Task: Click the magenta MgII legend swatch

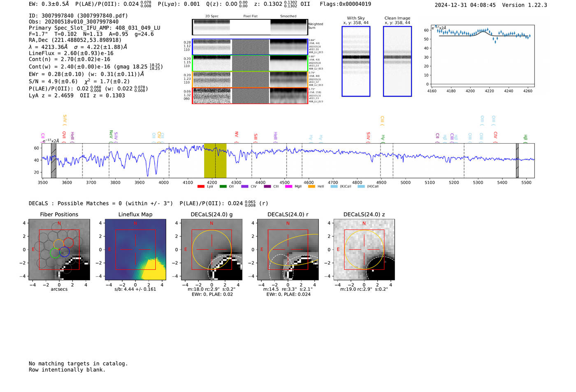Action: pyautogui.click(x=288, y=187)
